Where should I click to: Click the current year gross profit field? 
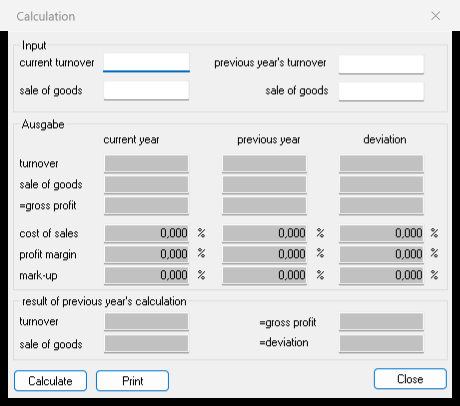pos(146,205)
